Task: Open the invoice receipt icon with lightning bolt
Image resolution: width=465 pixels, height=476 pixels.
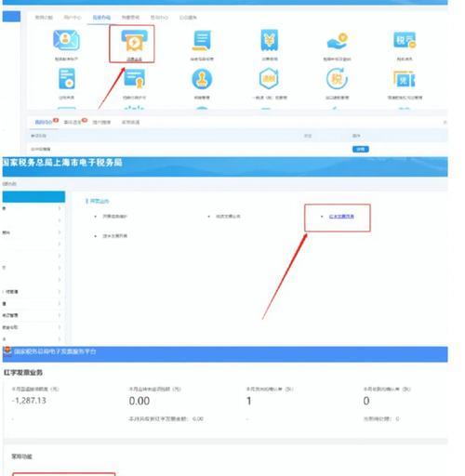Action: [134, 41]
